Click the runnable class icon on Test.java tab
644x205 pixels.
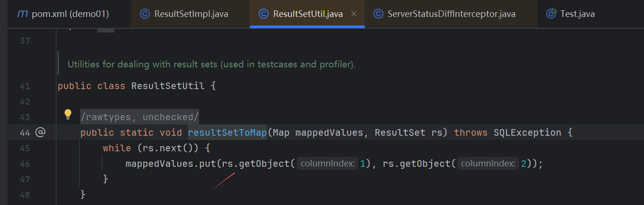551,14
